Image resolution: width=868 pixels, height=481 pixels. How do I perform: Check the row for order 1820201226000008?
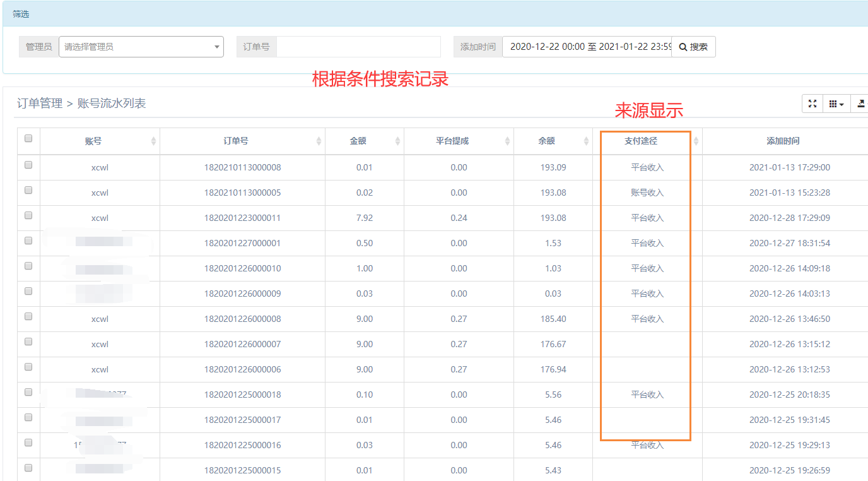click(28, 316)
